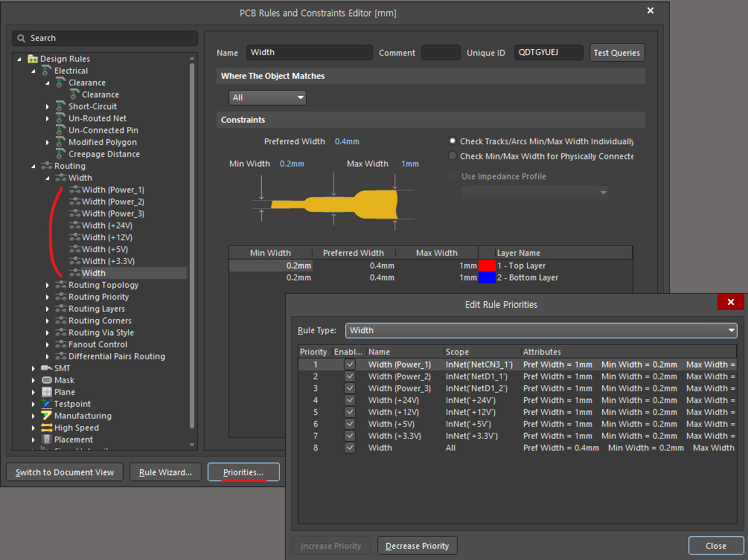The height and width of the screenshot is (560, 748).
Task: Click the Decrease Priority button
Action: click(417, 546)
